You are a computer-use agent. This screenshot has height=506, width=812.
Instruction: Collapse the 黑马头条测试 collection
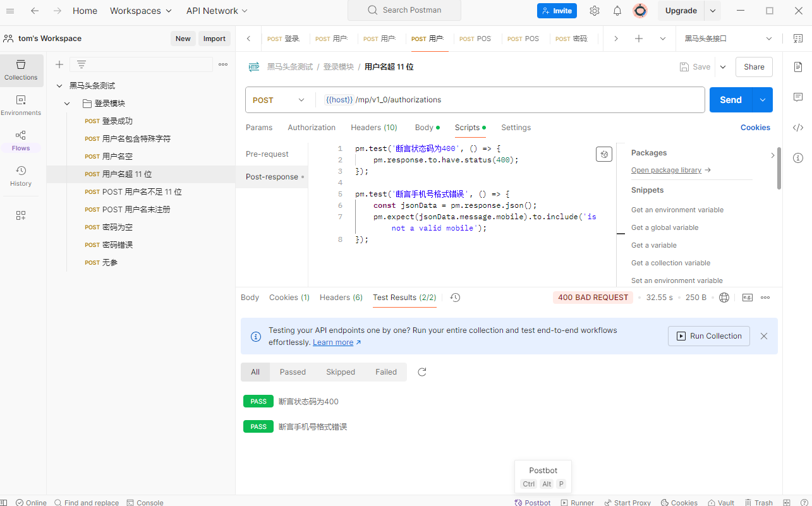tap(59, 86)
